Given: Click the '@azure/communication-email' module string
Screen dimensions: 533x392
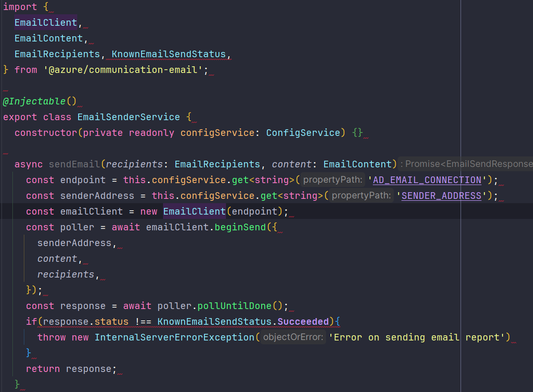Looking at the screenshot, I should click(123, 70).
